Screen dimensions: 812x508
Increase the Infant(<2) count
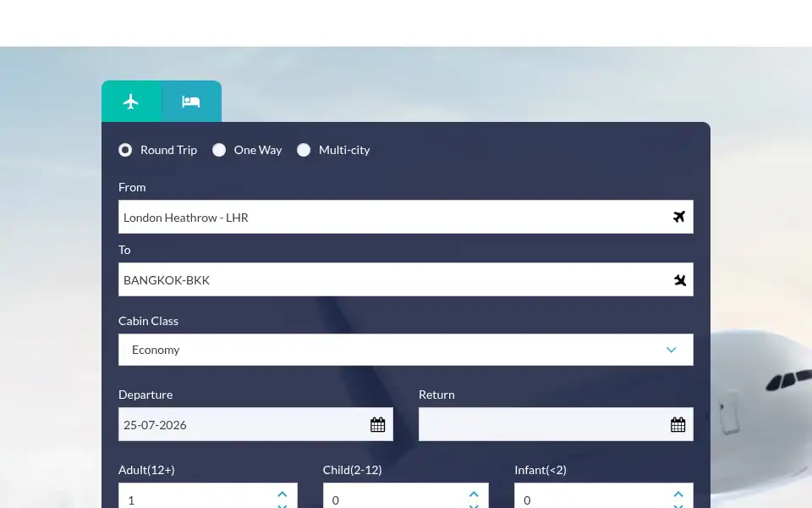(x=678, y=494)
